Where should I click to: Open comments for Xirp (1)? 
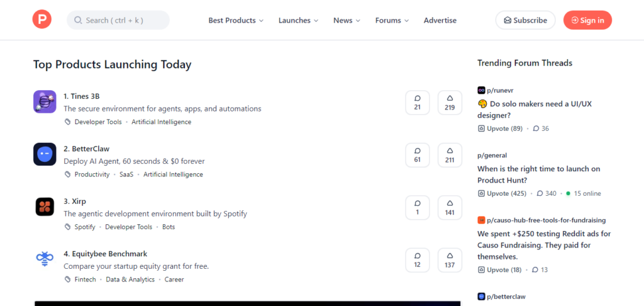[418, 208]
